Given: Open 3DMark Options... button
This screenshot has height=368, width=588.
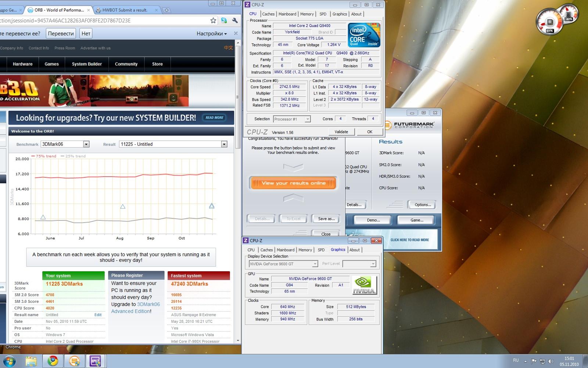Looking at the screenshot, I should click(x=423, y=205).
